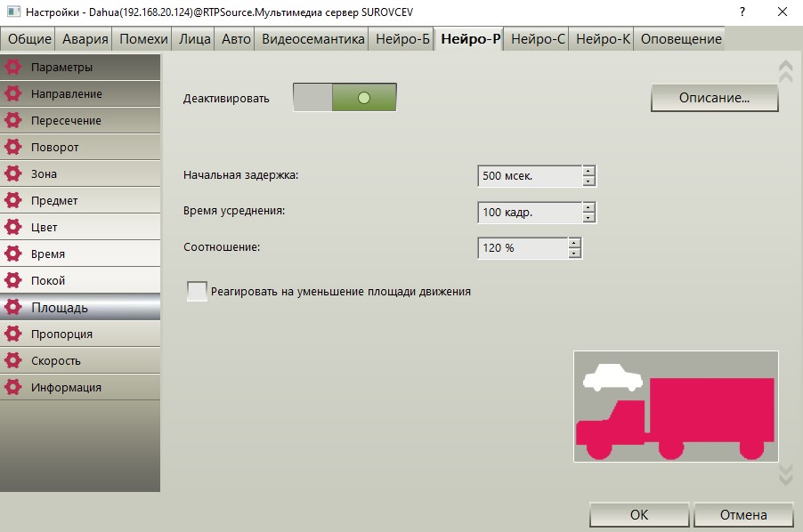
Task: Increase Время усреднения with up arrow
Action: point(589,207)
